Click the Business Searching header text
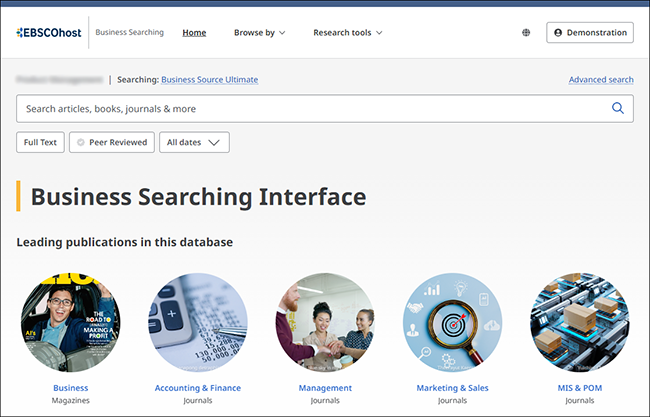This screenshot has width=650, height=417. (129, 32)
